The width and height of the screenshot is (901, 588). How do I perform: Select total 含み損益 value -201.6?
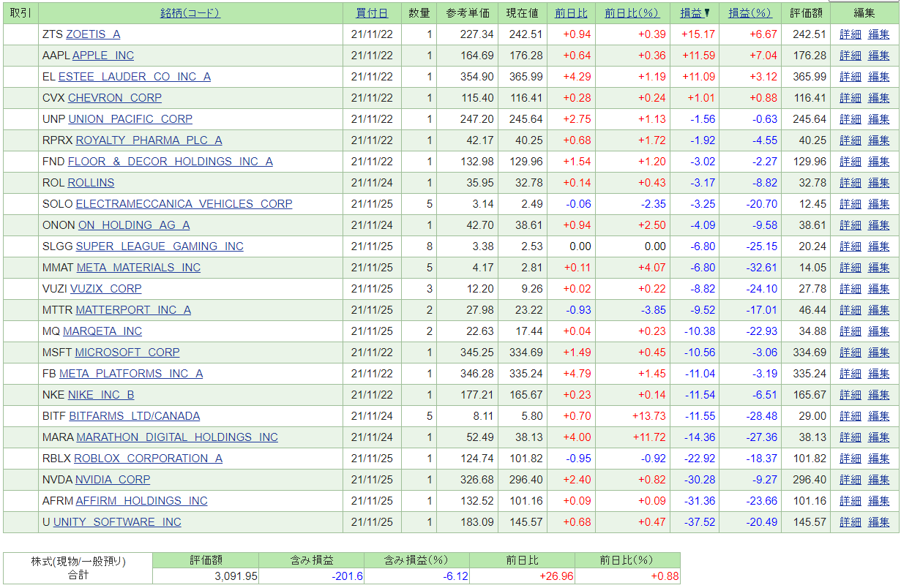(346, 576)
